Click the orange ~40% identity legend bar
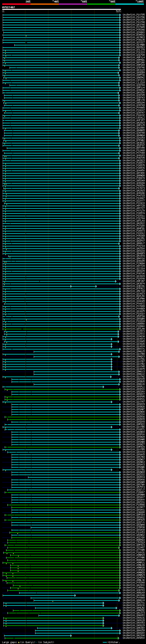Viewport: 146px width, 644px height. tap(45, 4)
